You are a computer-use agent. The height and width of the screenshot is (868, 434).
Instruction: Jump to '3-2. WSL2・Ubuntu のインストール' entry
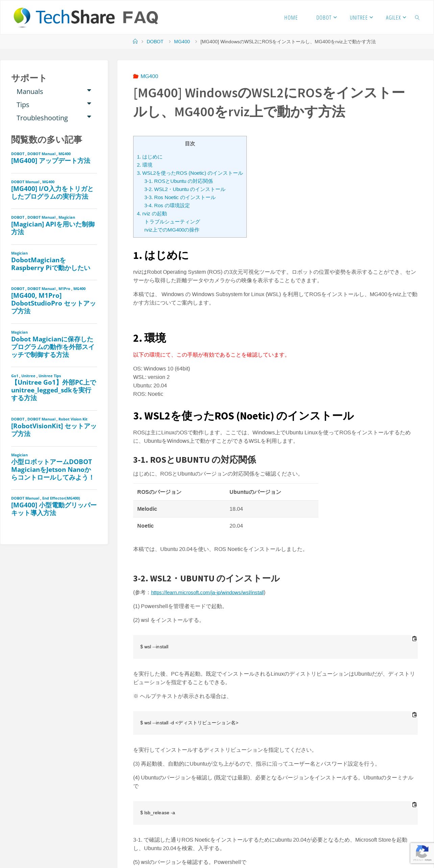pyautogui.click(x=185, y=189)
